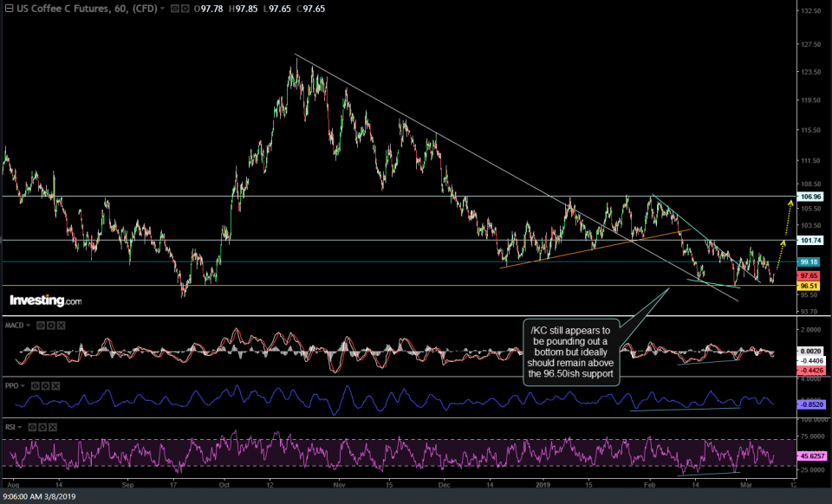Select the 106.96 horizontal line price label
Viewport: 832px width, 504px height.
[811, 197]
